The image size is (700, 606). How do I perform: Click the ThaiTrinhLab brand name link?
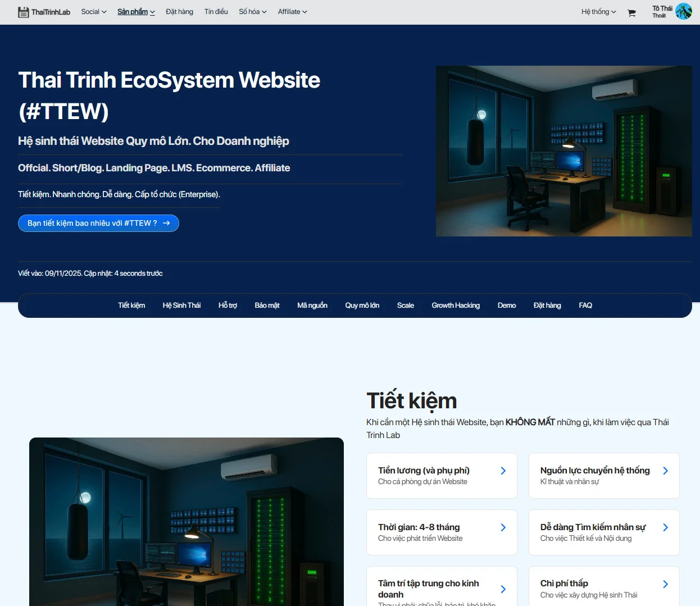(51, 12)
